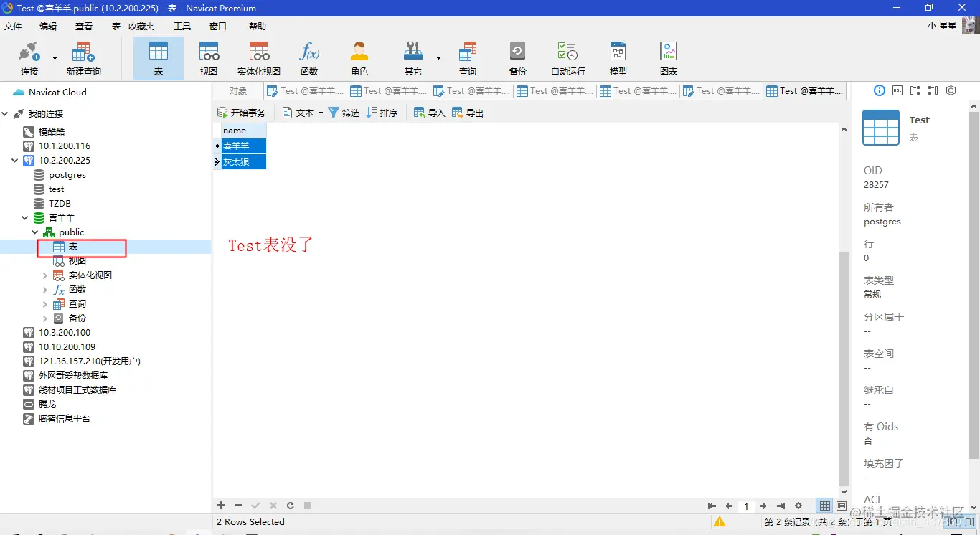
Task: Open the 备份 toolbar button
Action: click(517, 58)
